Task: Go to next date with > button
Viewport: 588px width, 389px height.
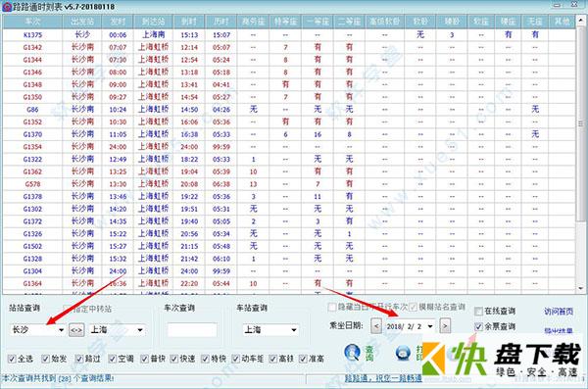Action: (445, 326)
